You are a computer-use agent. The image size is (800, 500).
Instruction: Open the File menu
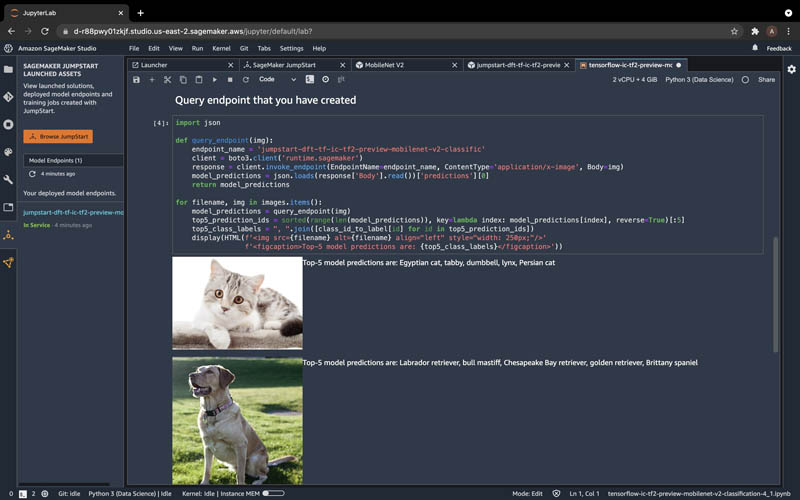[x=134, y=48]
